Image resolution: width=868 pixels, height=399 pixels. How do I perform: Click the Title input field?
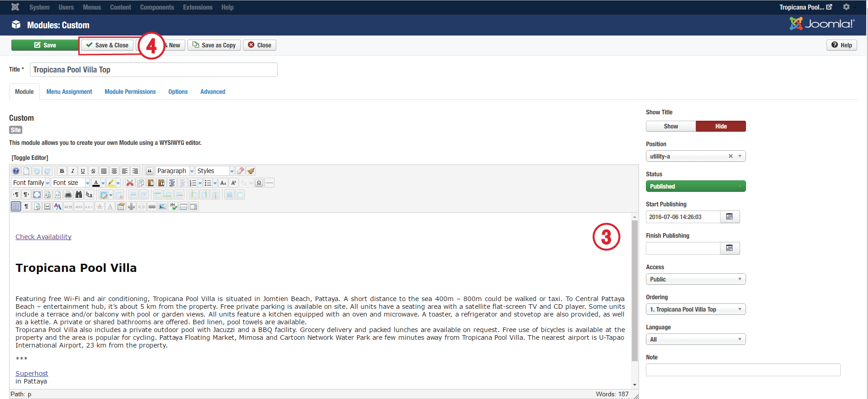click(154, 70)
